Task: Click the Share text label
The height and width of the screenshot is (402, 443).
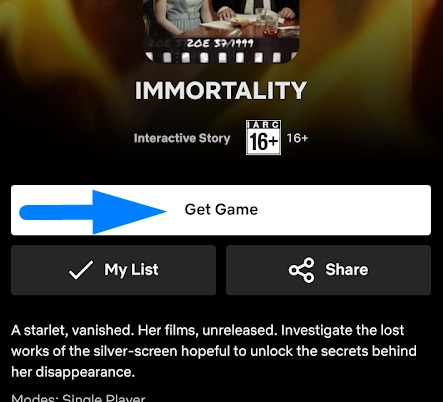Action: pos(347,269)
